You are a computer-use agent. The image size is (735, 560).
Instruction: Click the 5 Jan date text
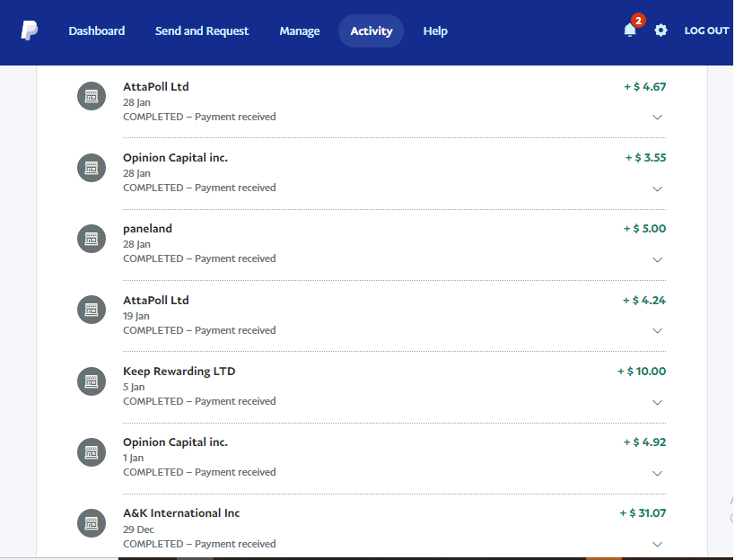[134, 387]
